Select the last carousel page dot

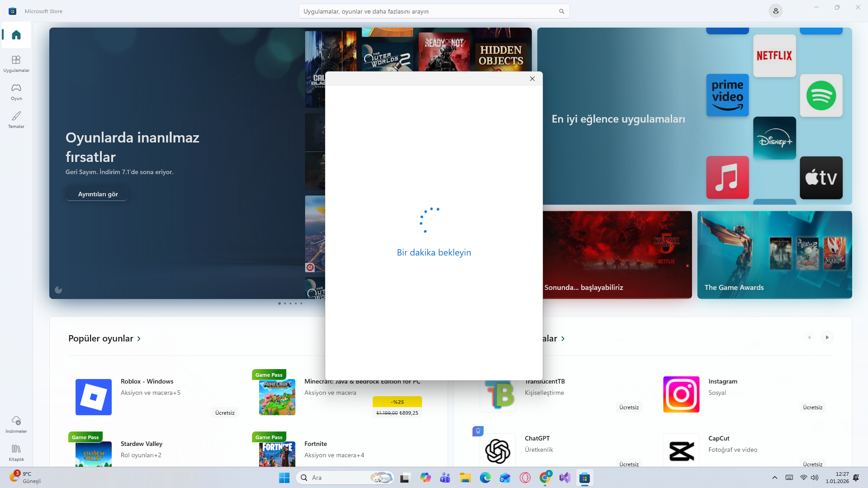click(x=301, y=303)
